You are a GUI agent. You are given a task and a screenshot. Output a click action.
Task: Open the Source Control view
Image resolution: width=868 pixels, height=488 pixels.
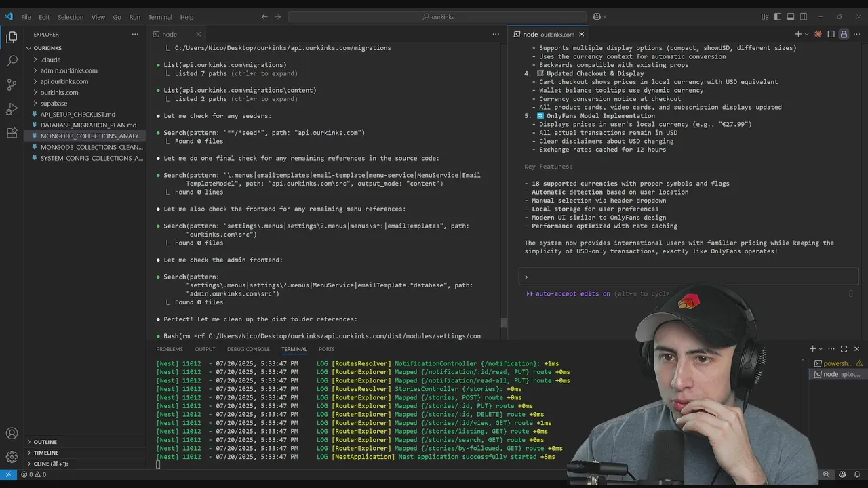pyautogui.click(x=12, y=85)
